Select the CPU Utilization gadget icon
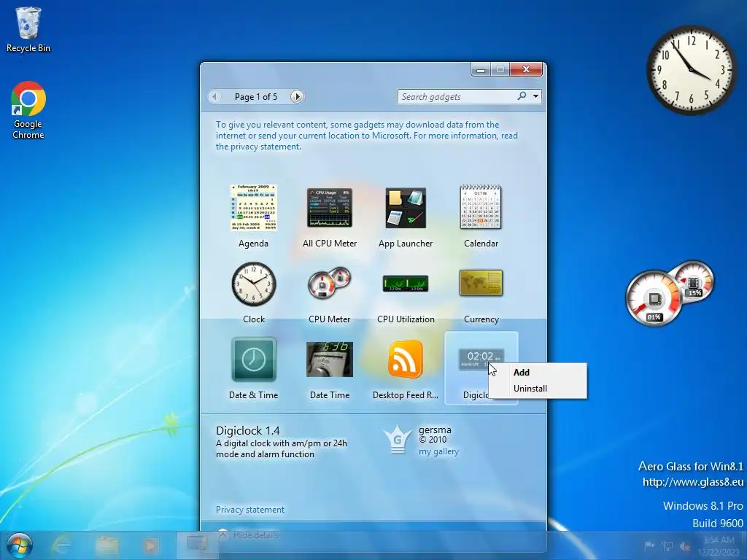The height and width of the screenshot is (560, 747). [x=406, y=284]
